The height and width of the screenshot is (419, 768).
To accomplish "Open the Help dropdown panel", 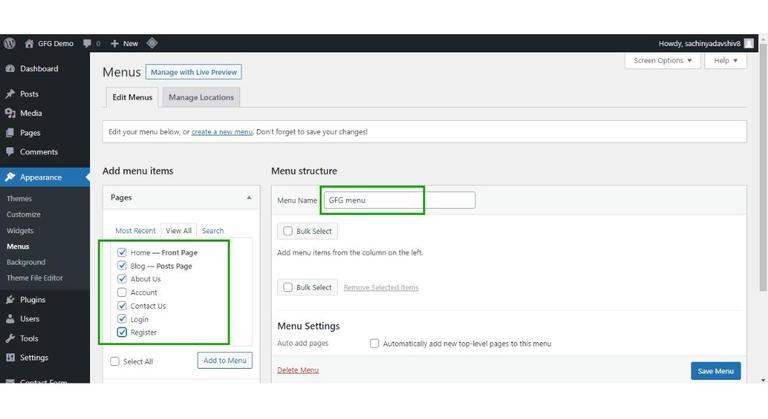I will click(725, 61).
